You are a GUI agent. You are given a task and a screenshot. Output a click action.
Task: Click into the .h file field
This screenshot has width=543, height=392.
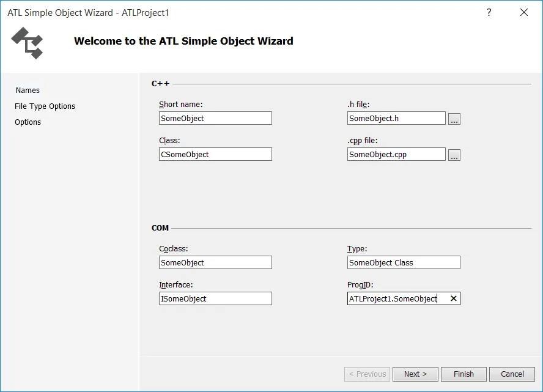coord(396,119)
